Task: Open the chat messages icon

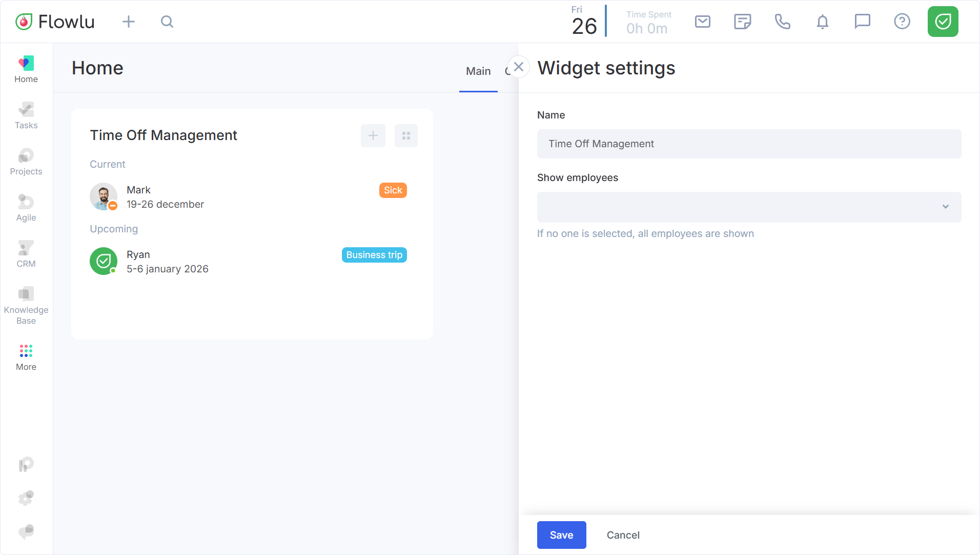Action: coord(862,22)
